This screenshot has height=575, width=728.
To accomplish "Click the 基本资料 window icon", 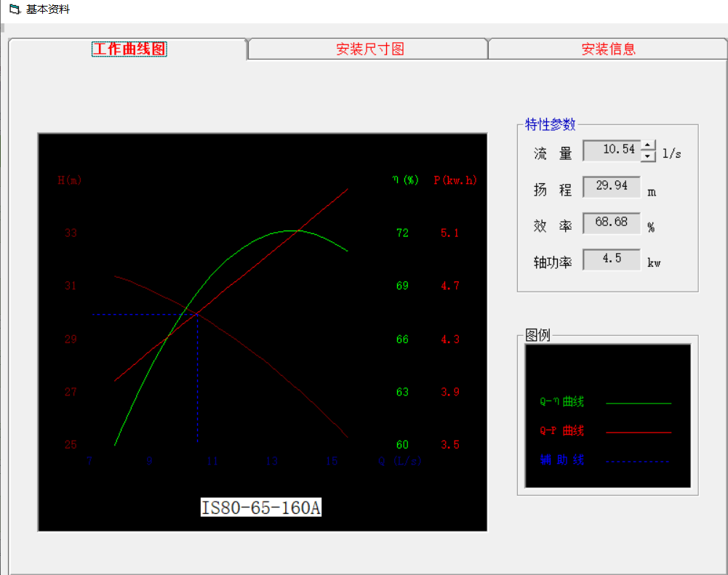I will click(x=15, y=9).
